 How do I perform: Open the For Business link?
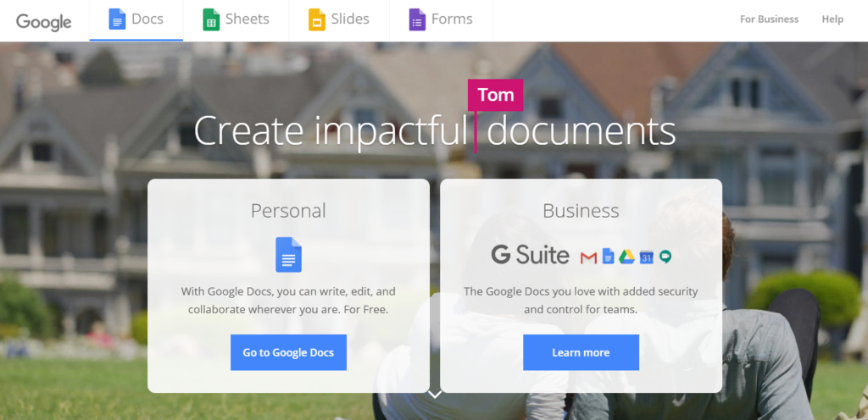coord(769,19)
